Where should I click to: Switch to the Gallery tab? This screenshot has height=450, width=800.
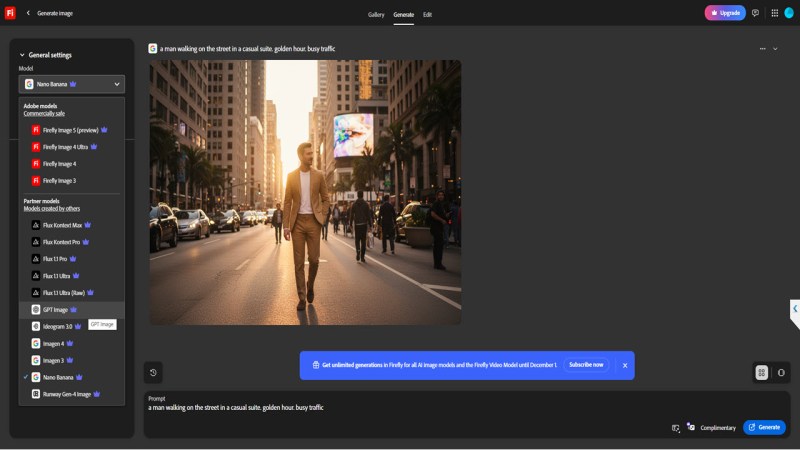tap(376, 15)
